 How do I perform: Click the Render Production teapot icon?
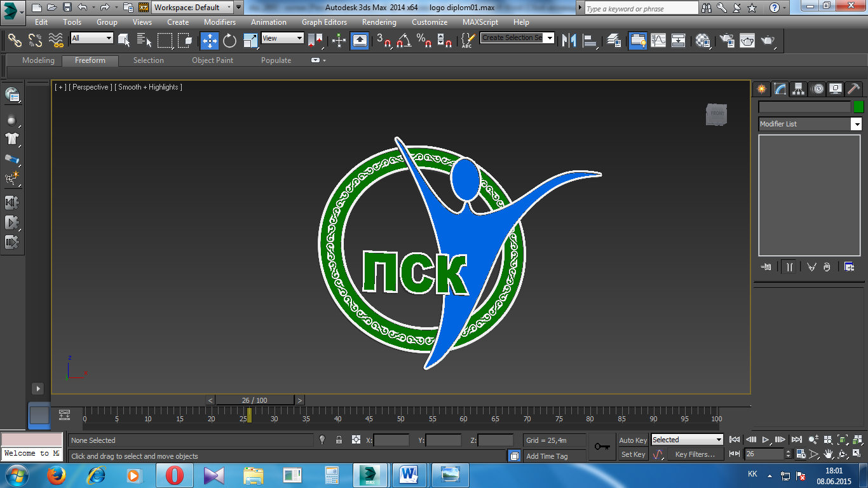click(769, 40)
